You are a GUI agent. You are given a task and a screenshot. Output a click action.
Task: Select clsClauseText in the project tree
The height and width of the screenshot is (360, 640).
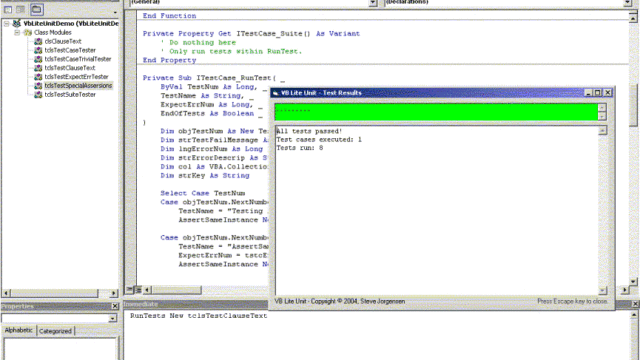click(63, 41)
